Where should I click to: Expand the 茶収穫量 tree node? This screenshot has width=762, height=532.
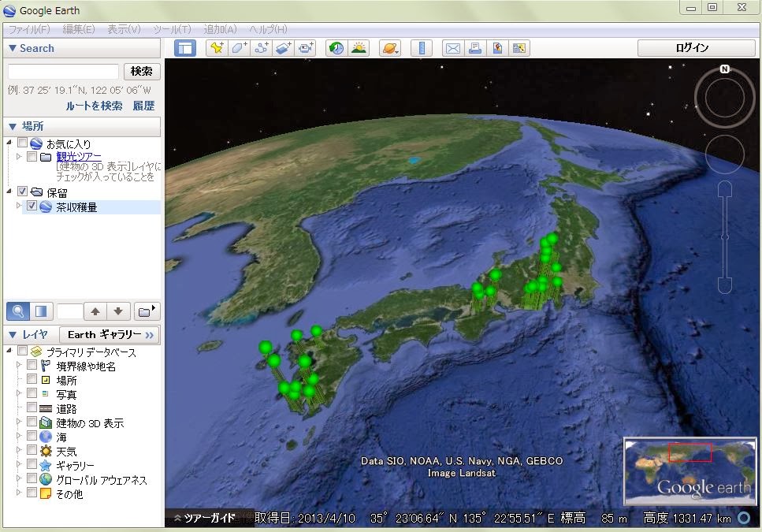[x=19, y=206]
